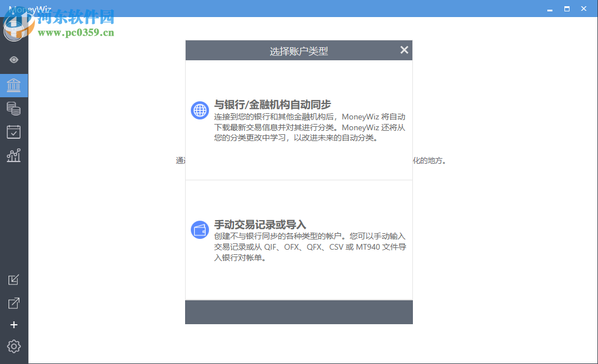598x364 pixels.
Task: Open the Budgets coins section
Action: pos(14,109)
